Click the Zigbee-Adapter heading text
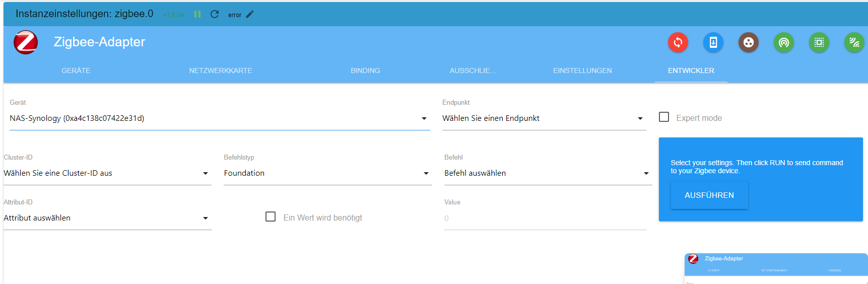 [100, 42]
